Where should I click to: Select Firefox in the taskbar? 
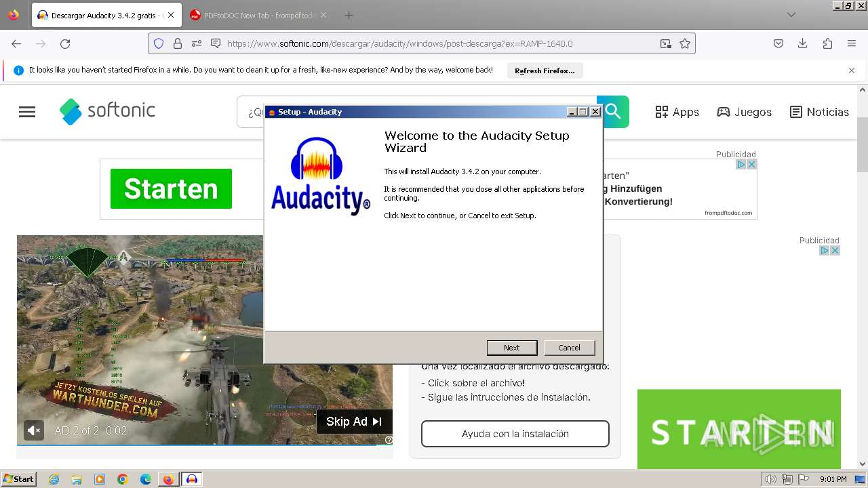click(168, 479)
